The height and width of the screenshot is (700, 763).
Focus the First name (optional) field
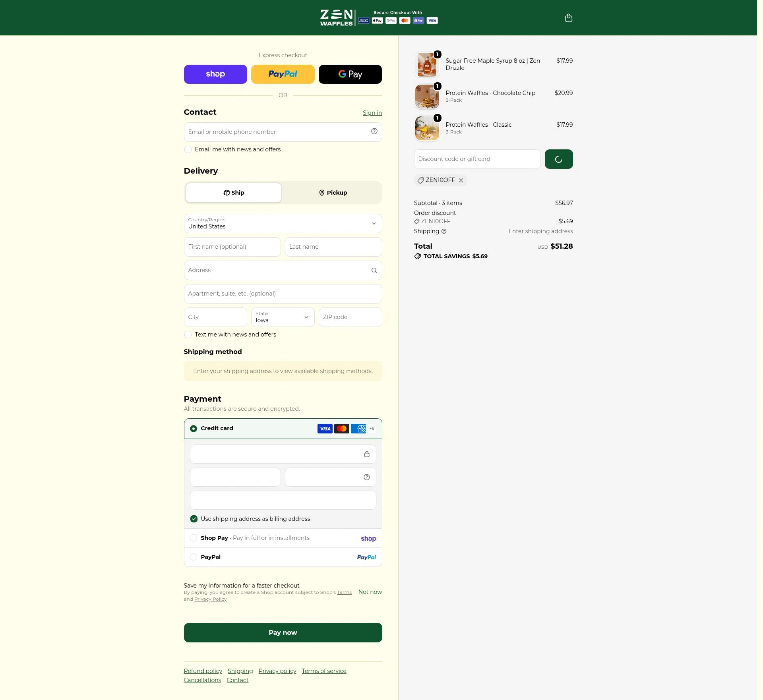[232, 247]
